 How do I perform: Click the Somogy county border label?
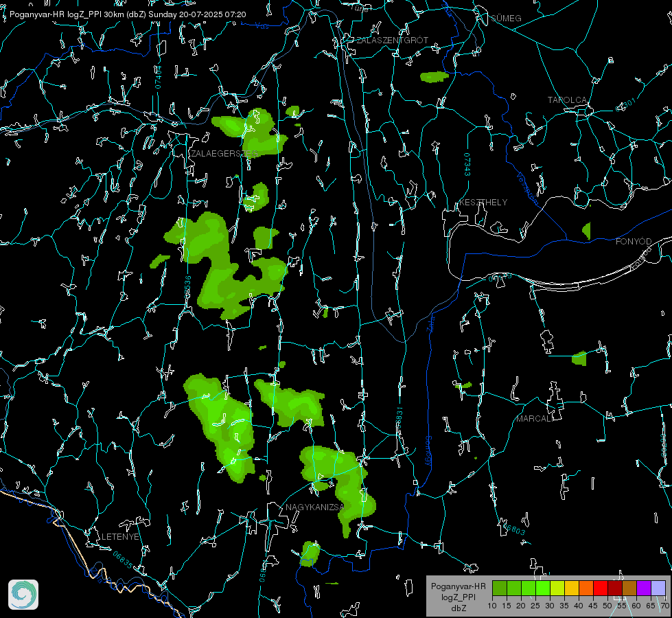pyautogui.click(x=428, y=451)
